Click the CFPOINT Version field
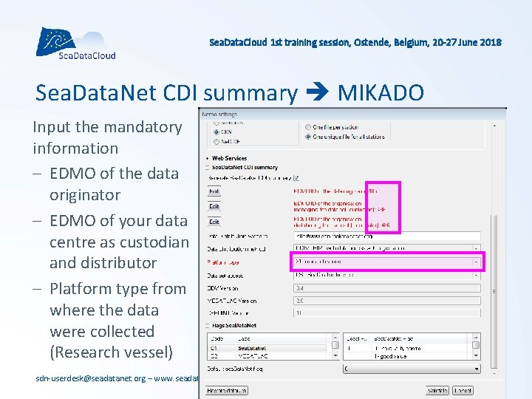Viewport: 532px width, 399px height. [x=386, y=313]
